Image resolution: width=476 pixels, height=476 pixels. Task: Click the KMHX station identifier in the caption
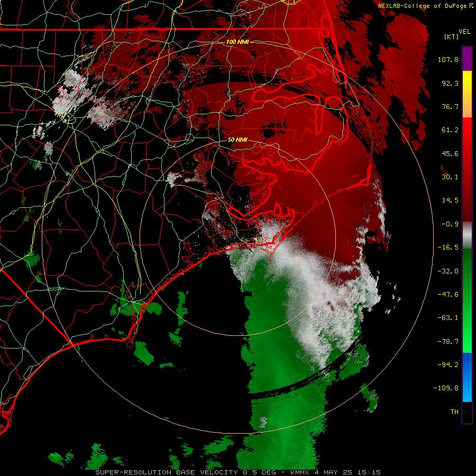point(300,472)
